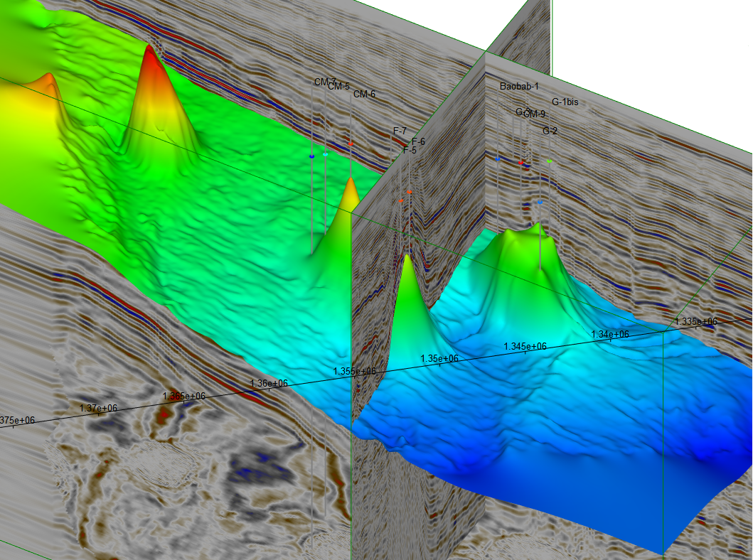753x560 pixels.
Task: Click the blue marker on well CM-7
Action: 311,156
